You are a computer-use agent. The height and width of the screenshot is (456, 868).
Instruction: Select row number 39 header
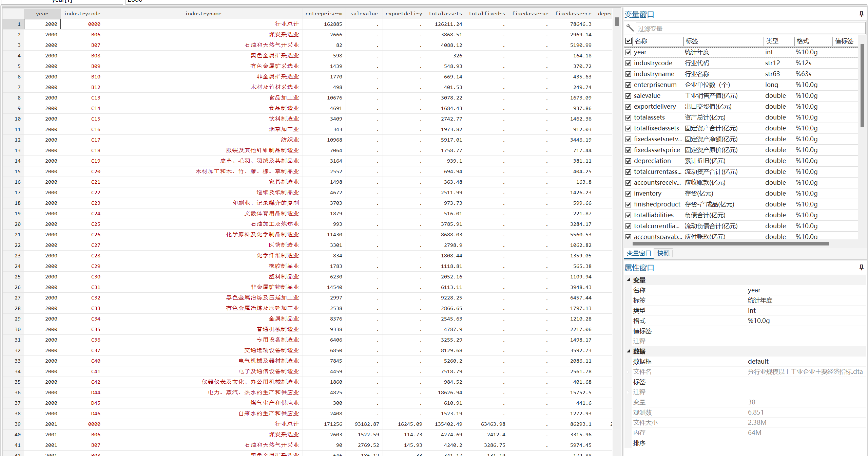(x=18, y=424)
